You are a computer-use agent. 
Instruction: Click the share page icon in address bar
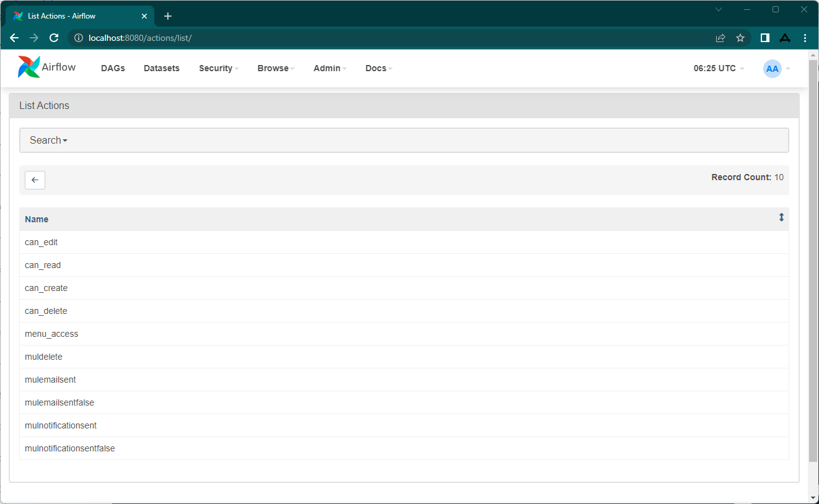[x=720, y=38]
